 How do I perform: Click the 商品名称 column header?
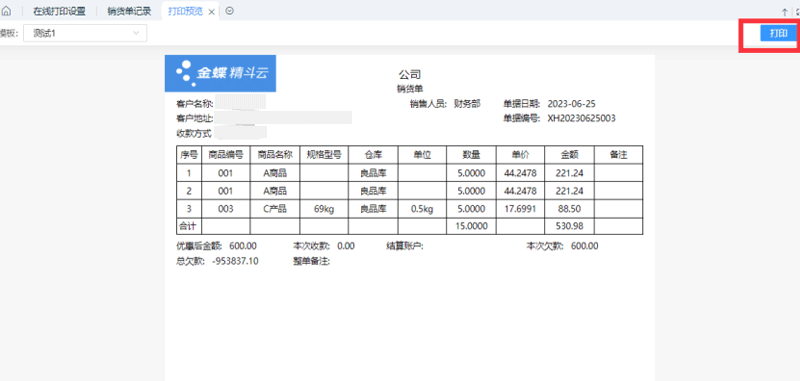pos(275,155)
